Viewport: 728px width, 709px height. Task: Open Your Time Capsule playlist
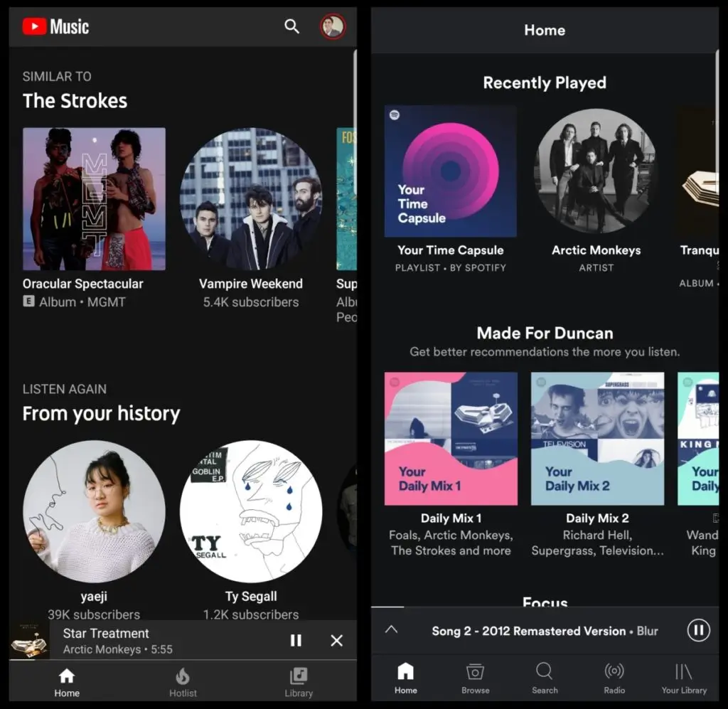coord(450,171)
